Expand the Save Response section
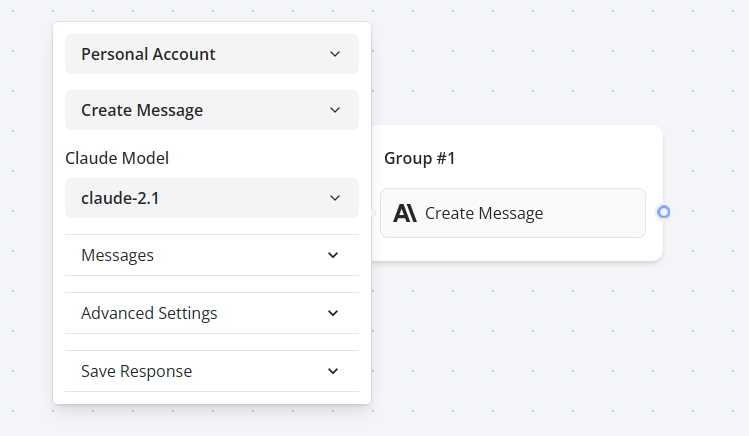 click(200, 371)
